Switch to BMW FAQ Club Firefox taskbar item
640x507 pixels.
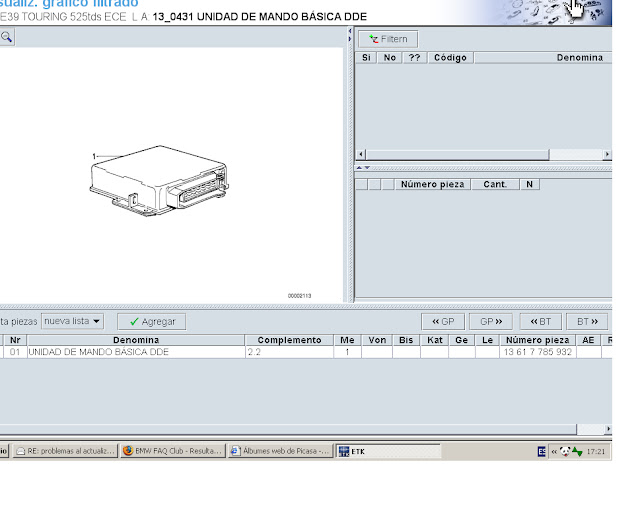click(x=173, y=451)
